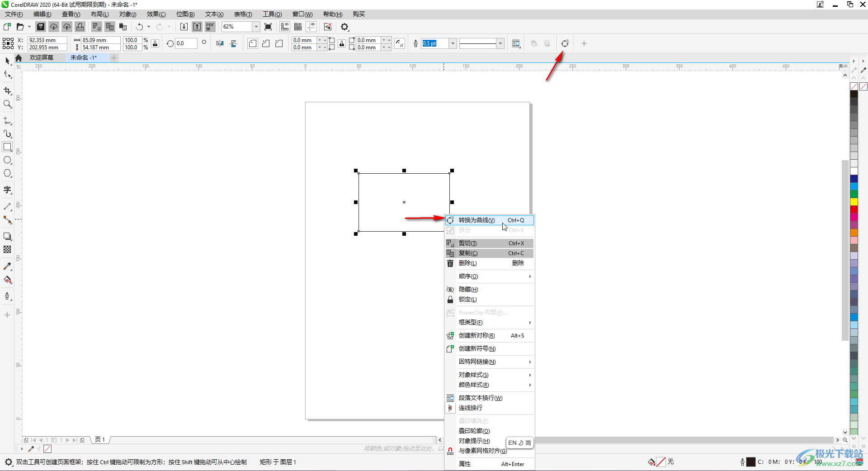This screenshot has height=471, width=868.
Task: Select the Interactive fill bucket tool
Action: pos(7,280)
